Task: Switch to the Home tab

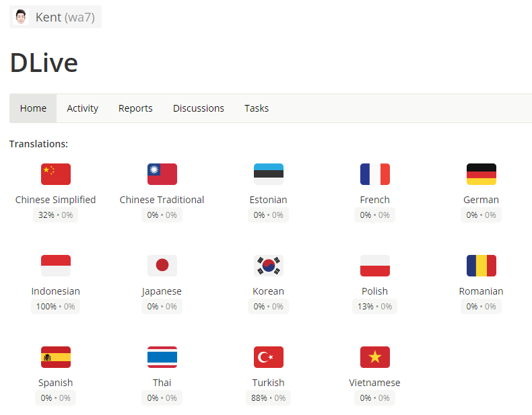Action: 33,108
